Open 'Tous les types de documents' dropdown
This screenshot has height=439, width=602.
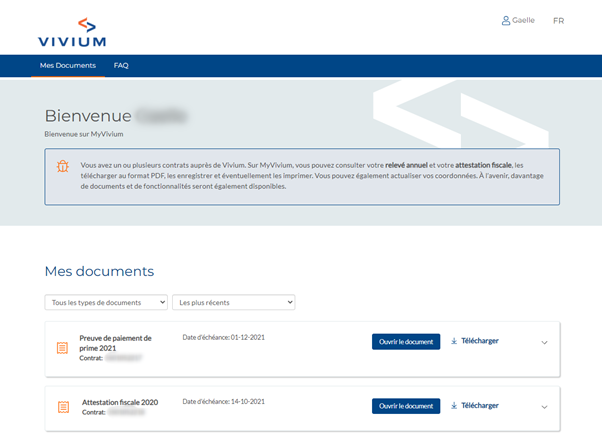click(106, 302)
